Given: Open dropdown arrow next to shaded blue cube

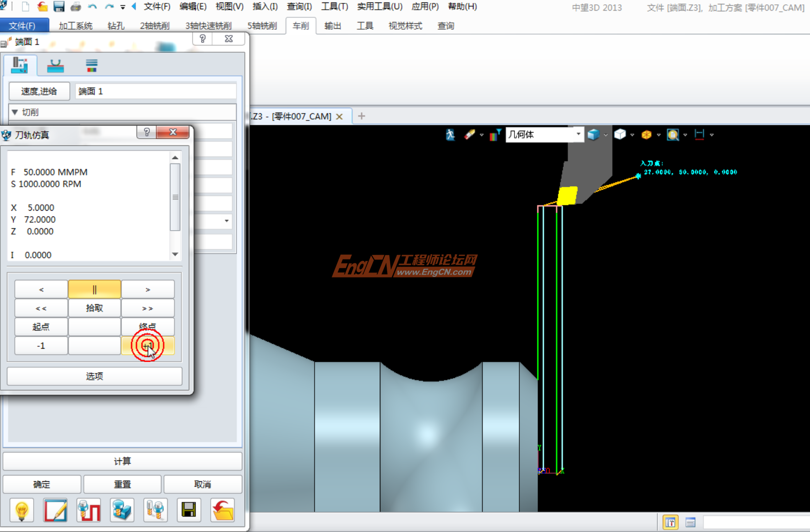Looking at the screenshot, I should [x=606, y=135].
